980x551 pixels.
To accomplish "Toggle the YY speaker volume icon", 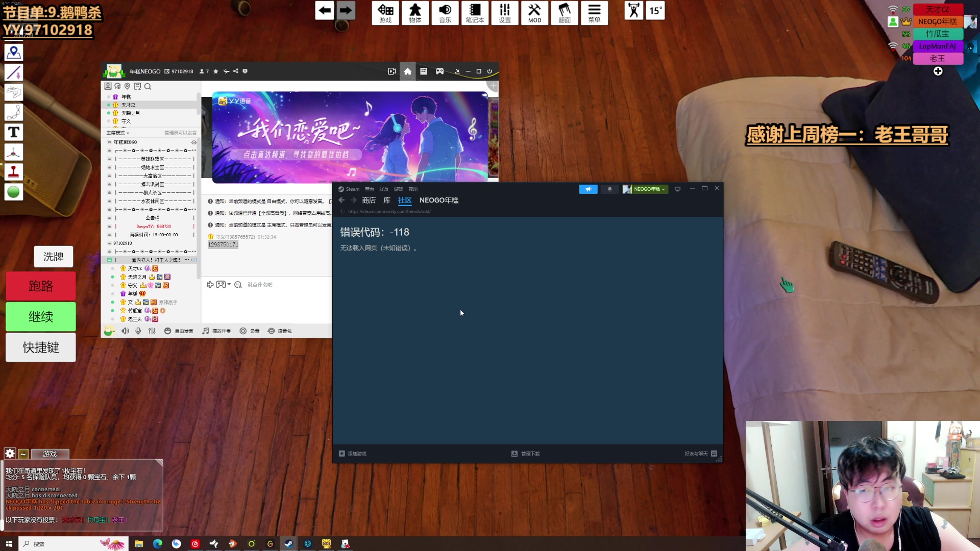I will tap(125, 331).
